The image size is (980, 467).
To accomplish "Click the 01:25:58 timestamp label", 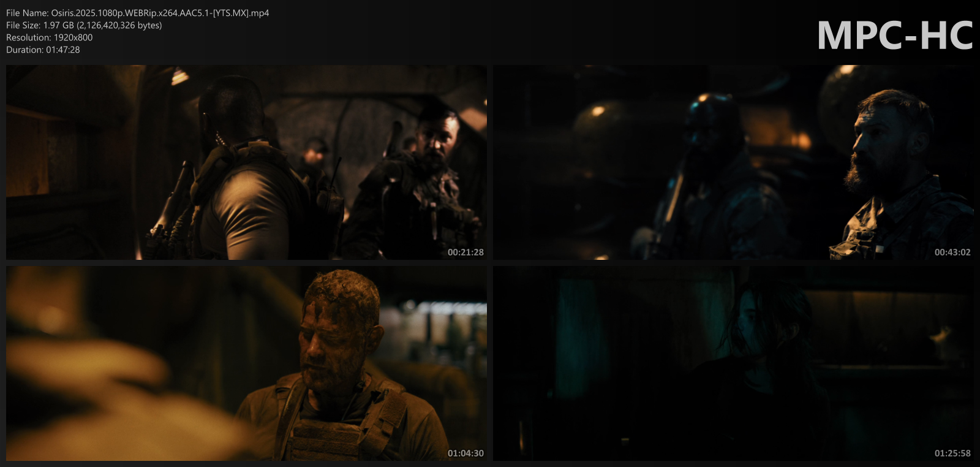I will [x=952, y=453].
